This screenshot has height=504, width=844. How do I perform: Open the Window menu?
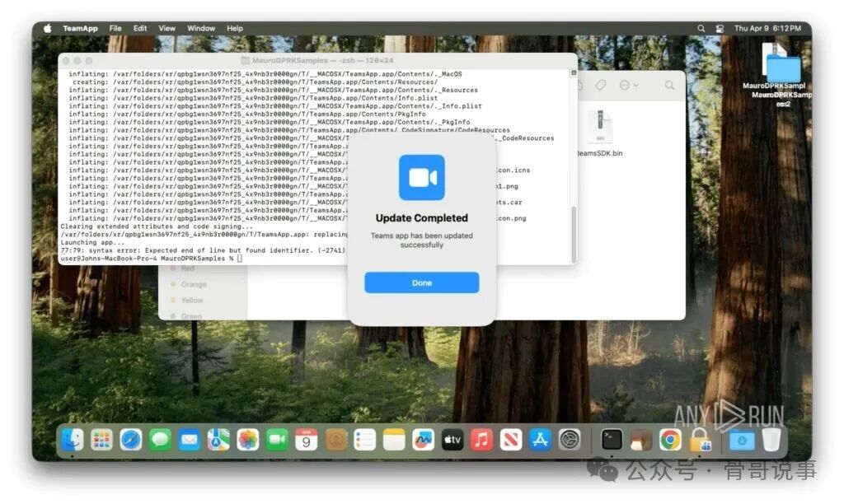[201, 29]
